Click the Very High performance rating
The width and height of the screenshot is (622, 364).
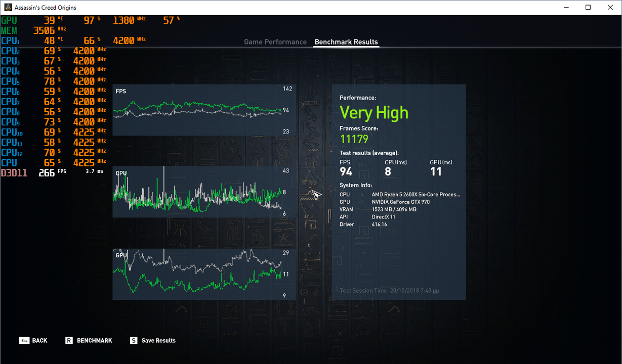point(374,113)
